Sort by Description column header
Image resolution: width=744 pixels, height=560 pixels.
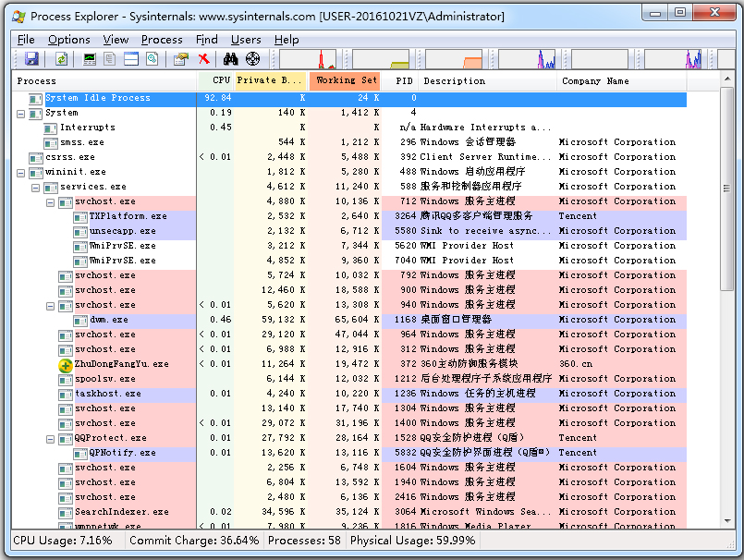pyautogui.click(x=488, y=80)
